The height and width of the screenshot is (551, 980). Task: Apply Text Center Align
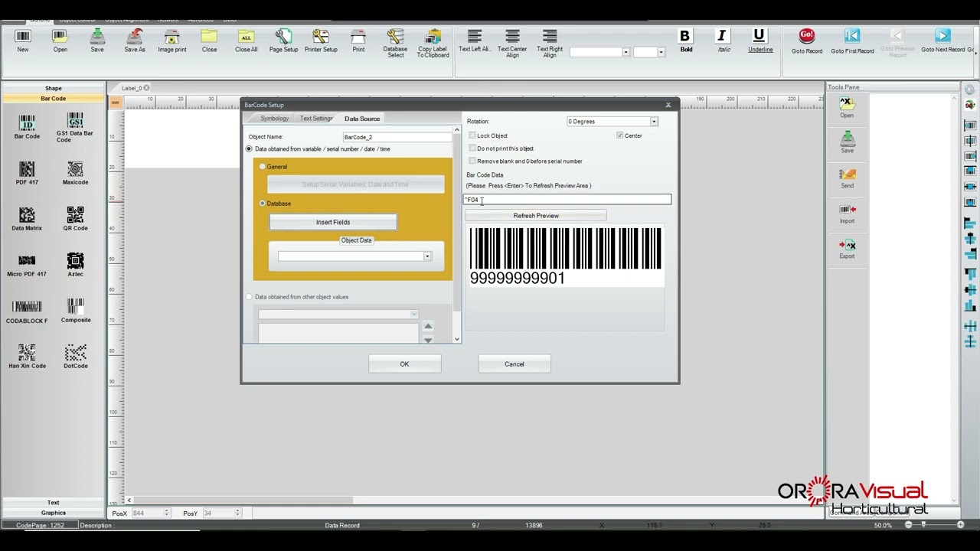click(512, 43)
